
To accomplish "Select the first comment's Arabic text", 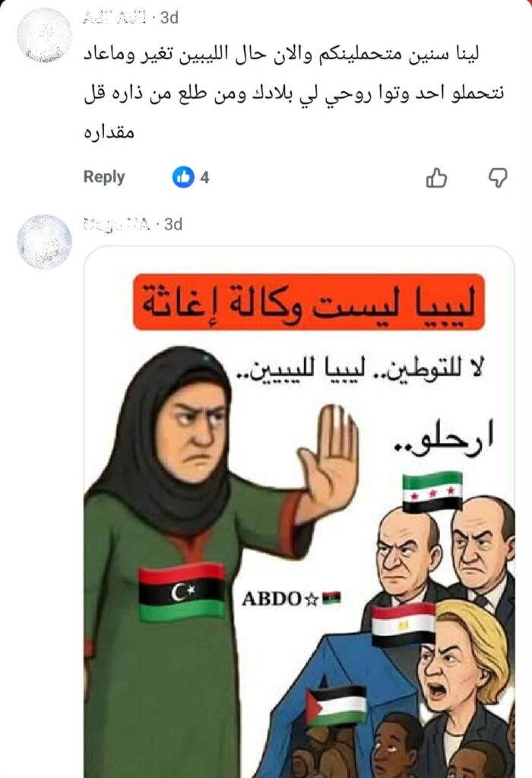I will click(294, 93).
